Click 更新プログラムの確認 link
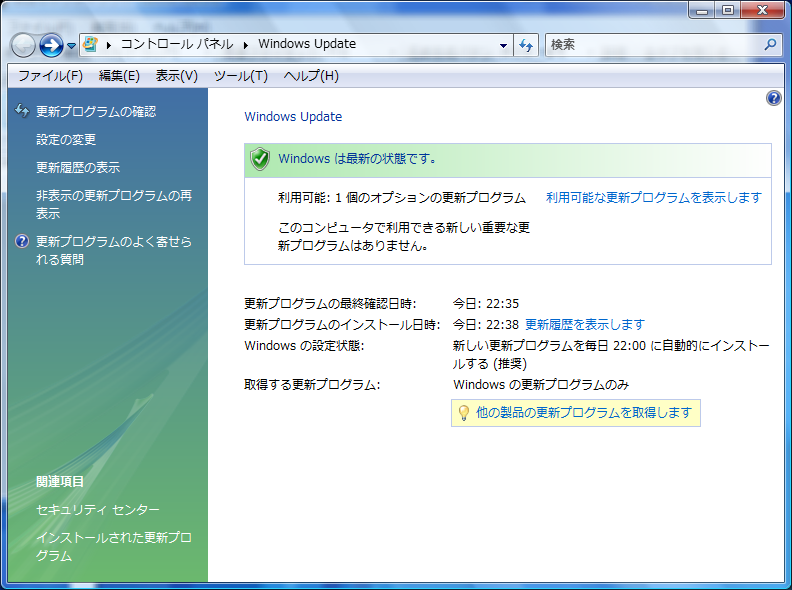Viewport: 792px width, 590px height. pyautogui.click(x=96, y=112)
